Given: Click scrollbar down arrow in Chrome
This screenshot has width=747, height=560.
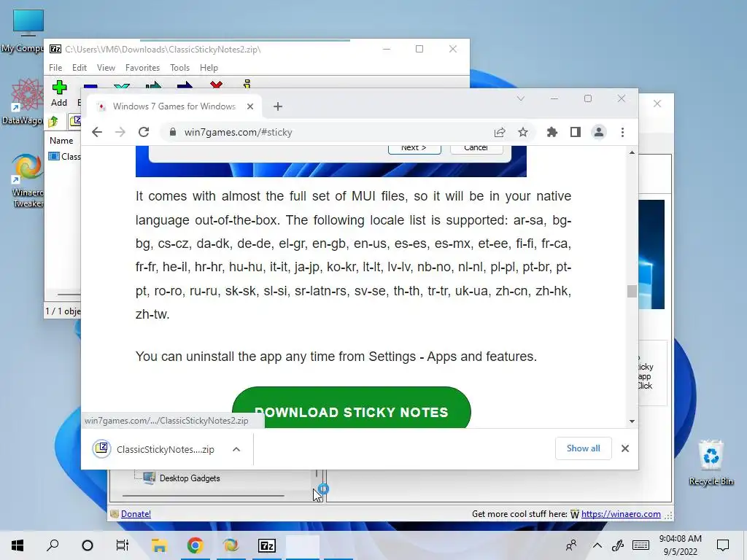Looking at the screenshot, I should point(632,421).
